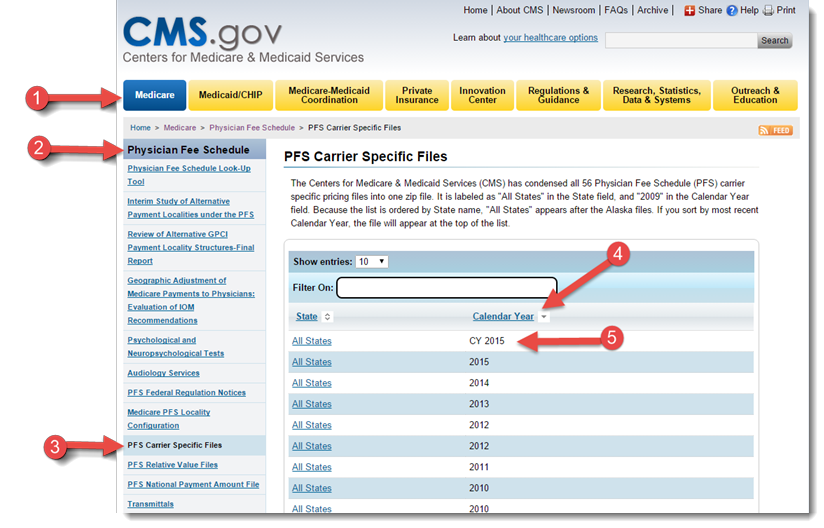
Task: Open Psychological and Neuropsychological Tests link
Action: point(176,347)
